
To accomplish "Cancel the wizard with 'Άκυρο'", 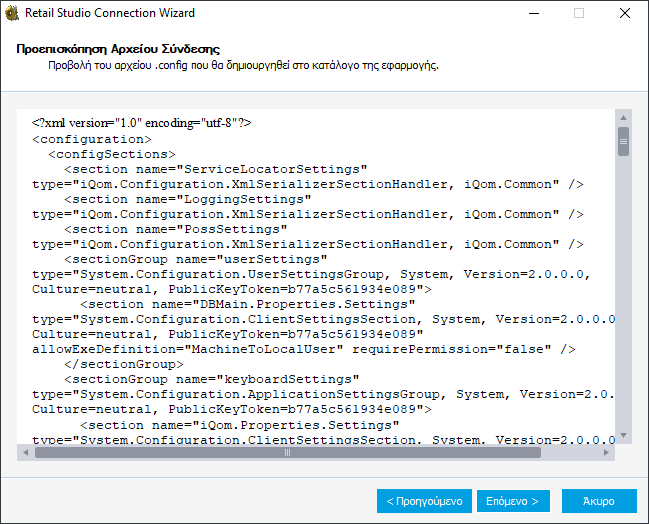I will (x=598, y=500).
